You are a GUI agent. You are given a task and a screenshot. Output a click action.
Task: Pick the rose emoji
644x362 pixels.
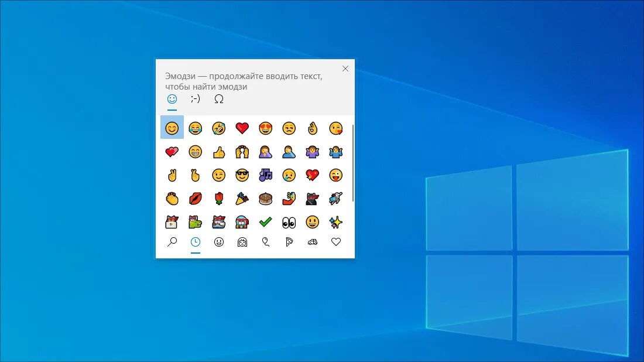(218, 198)
